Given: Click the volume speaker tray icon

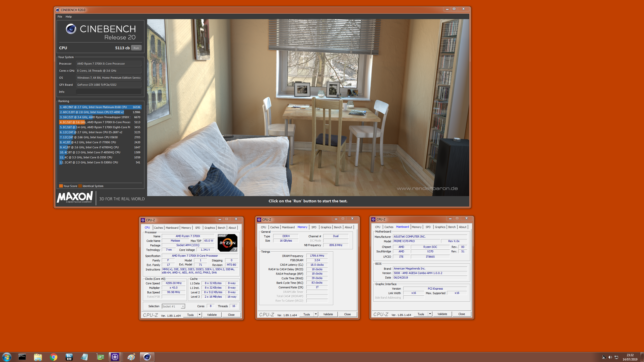Looking at the screenshot, I should click(610, 357).
